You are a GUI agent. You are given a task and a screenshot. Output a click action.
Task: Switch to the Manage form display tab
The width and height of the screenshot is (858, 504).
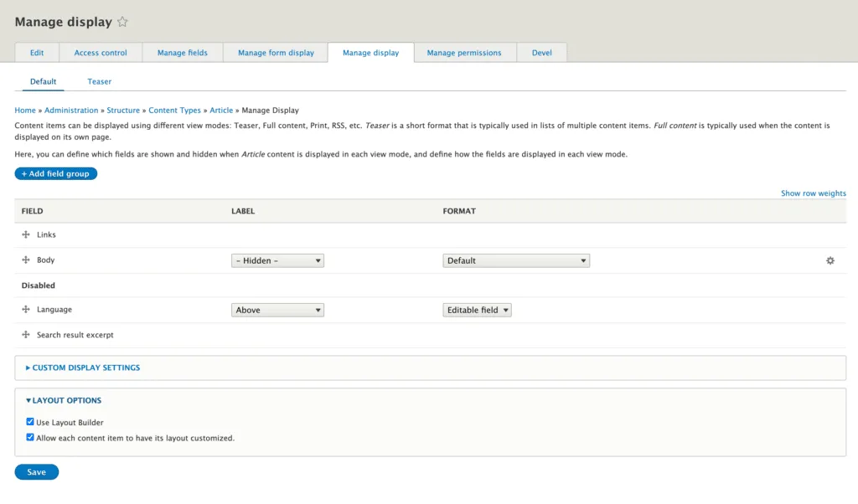point(276,53)
